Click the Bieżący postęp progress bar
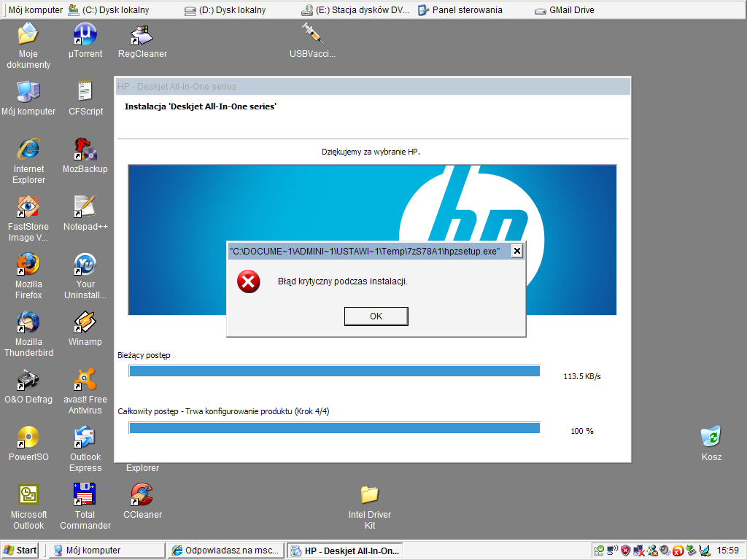 tap(334, 371)
